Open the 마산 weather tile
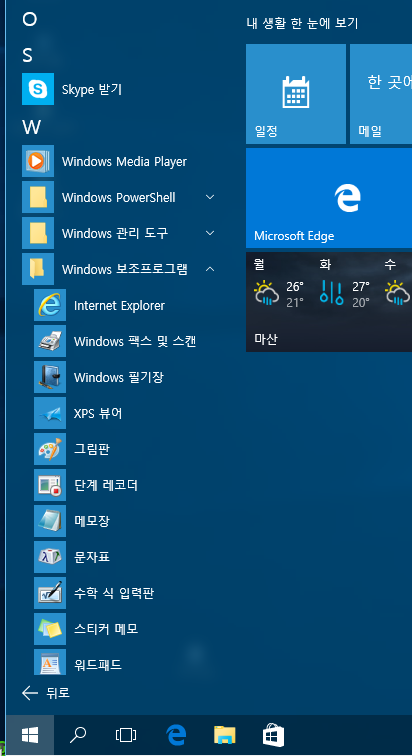412x756 pixels. (x=329, y=302)
